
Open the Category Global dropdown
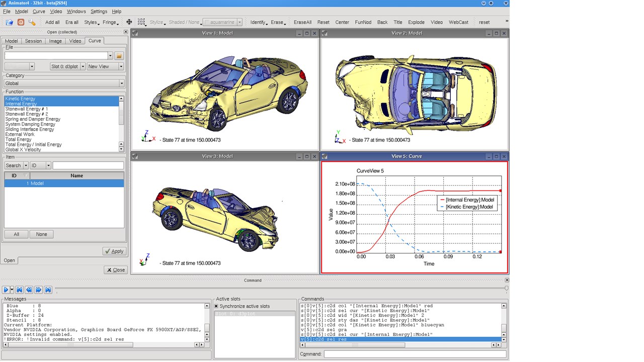[x=64, y=83]
